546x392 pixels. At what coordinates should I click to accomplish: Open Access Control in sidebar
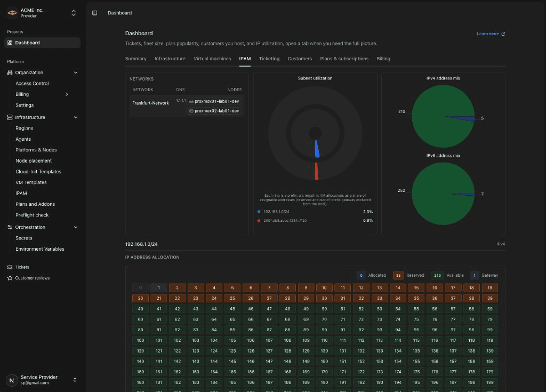32,84
